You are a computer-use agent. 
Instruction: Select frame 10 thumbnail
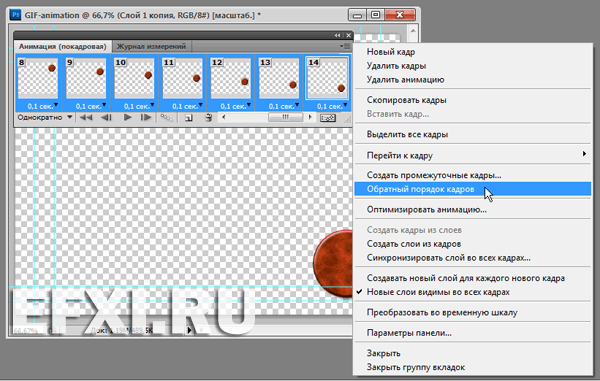(x=134, y=78)
